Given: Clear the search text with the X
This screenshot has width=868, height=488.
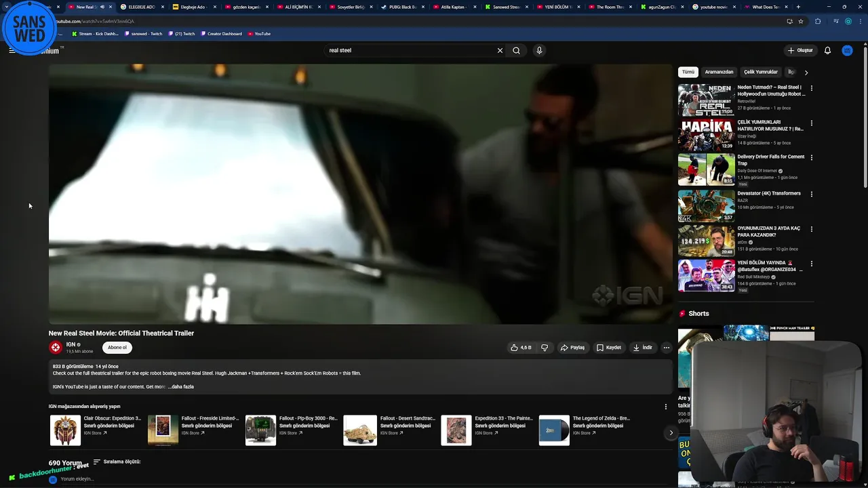Looking at the screenshot, I should coord(500,50).
